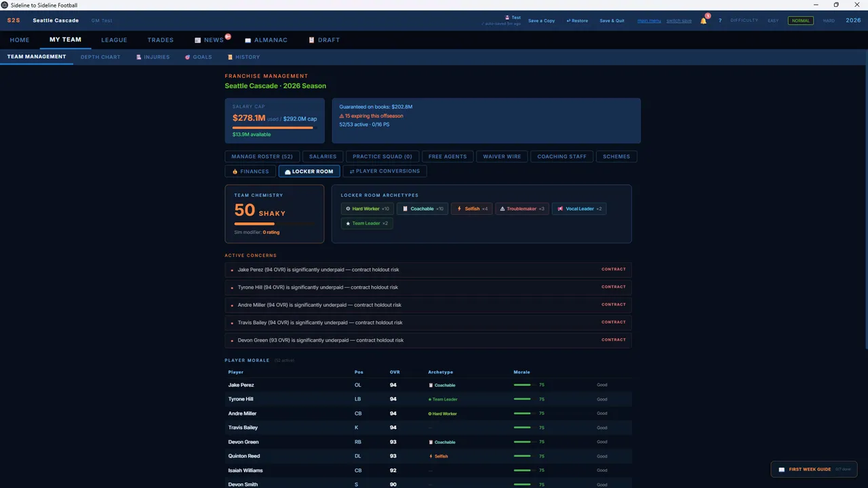
Task: Click the Team Leader star icon in archetypes
Action: coord(348,223)
